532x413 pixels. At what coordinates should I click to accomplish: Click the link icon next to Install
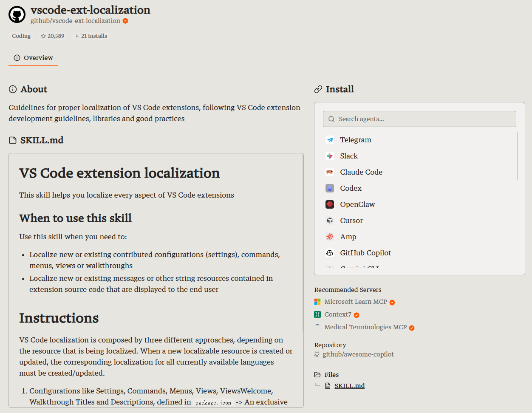pos(318,89)
